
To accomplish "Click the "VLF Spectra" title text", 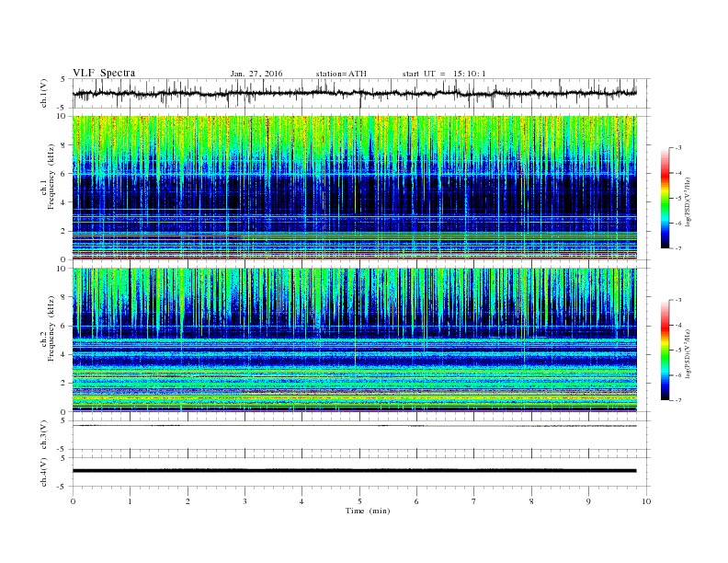I will coord(104,73).
